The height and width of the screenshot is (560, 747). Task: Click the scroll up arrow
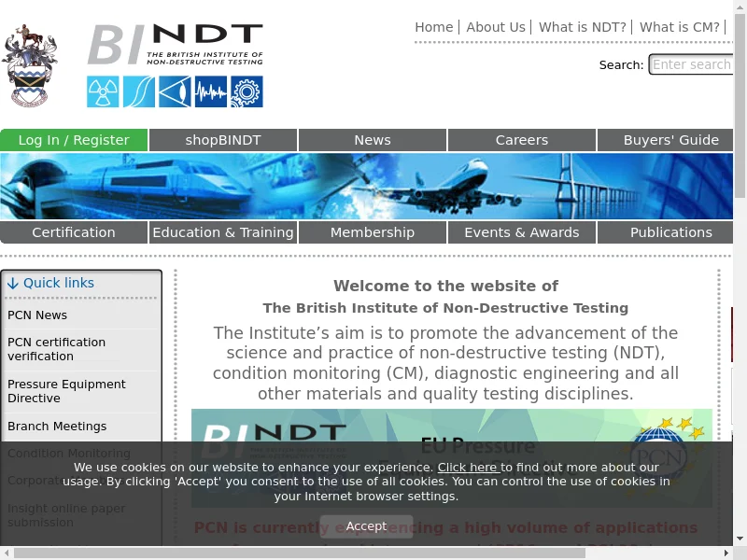740,6
